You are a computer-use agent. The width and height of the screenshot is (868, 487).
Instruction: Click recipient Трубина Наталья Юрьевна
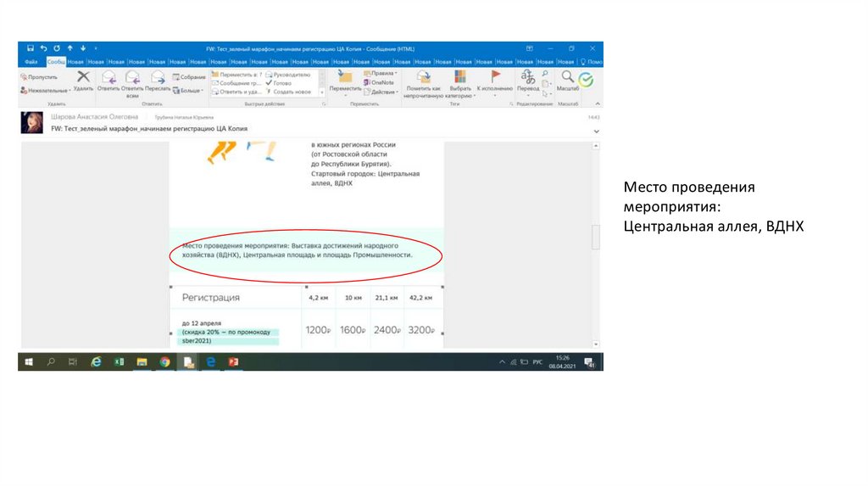(x=184, y=117)
